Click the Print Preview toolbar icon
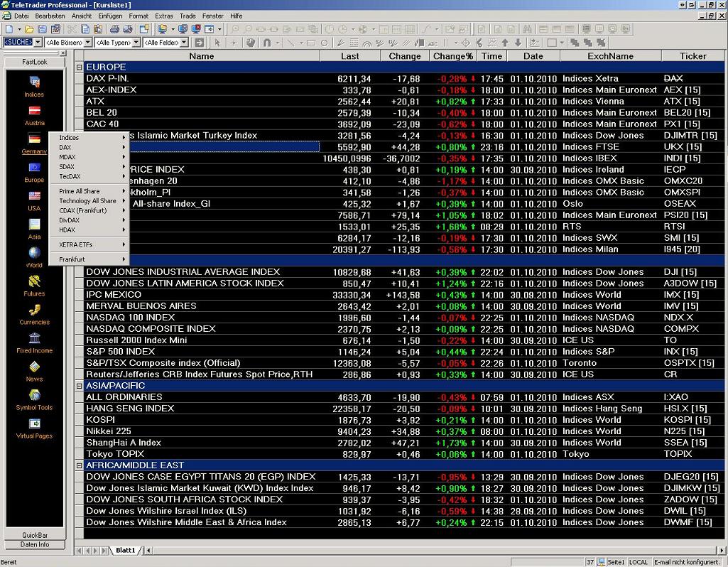Image resolution: width=728 pixels, height=567 pixels. [x=128, y=29]
